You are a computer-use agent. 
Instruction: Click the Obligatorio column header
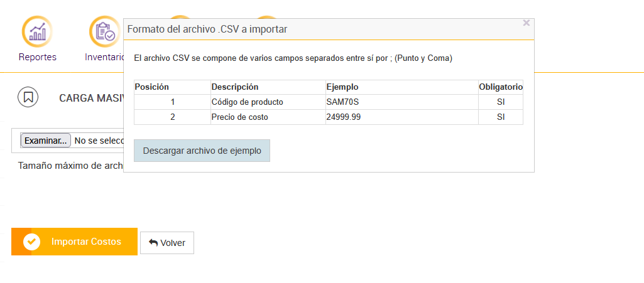[501, 87]
